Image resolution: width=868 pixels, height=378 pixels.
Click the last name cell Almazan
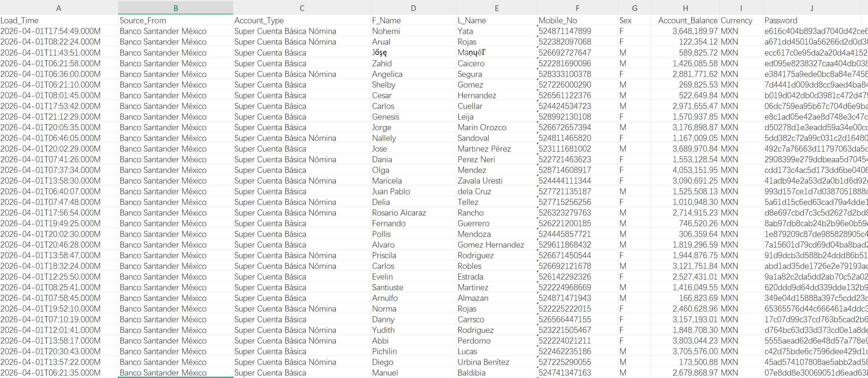point(497,298)
